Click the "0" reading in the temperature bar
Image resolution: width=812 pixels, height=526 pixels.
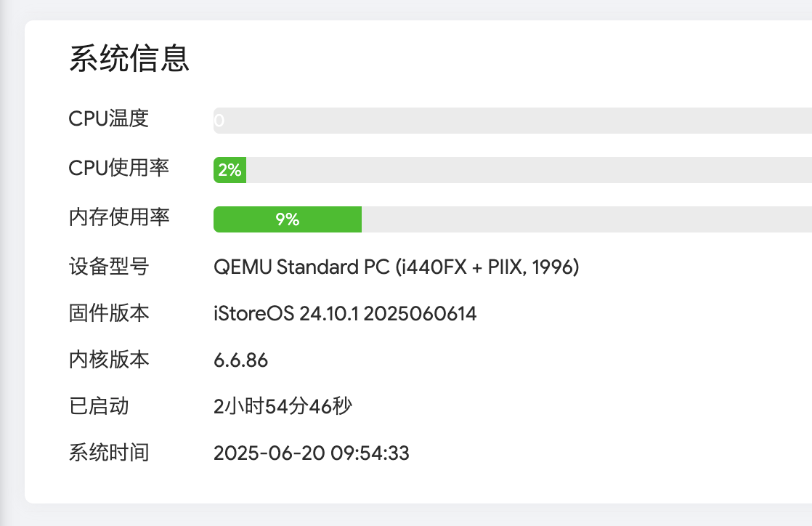[219, 121]
